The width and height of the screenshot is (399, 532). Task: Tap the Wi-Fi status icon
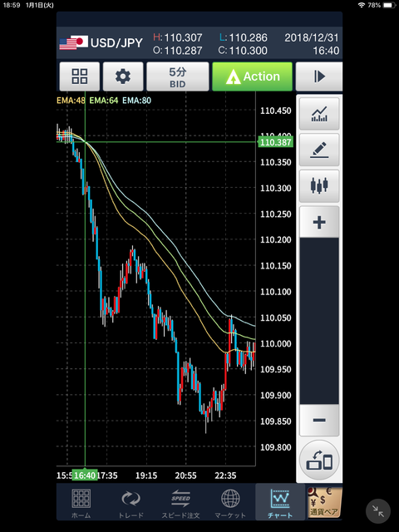(x=362, y=5)
